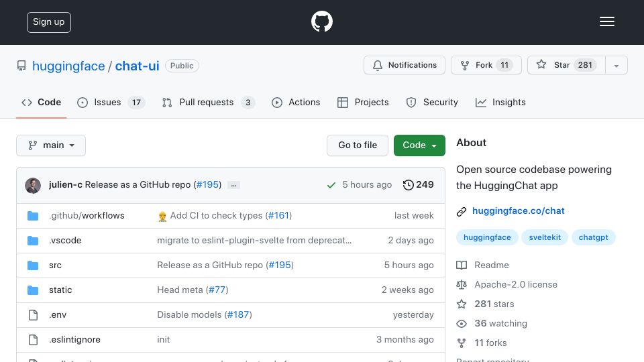644x362 pixels.
Task: Open the init commit message link
Action: (x=163, y=339)
